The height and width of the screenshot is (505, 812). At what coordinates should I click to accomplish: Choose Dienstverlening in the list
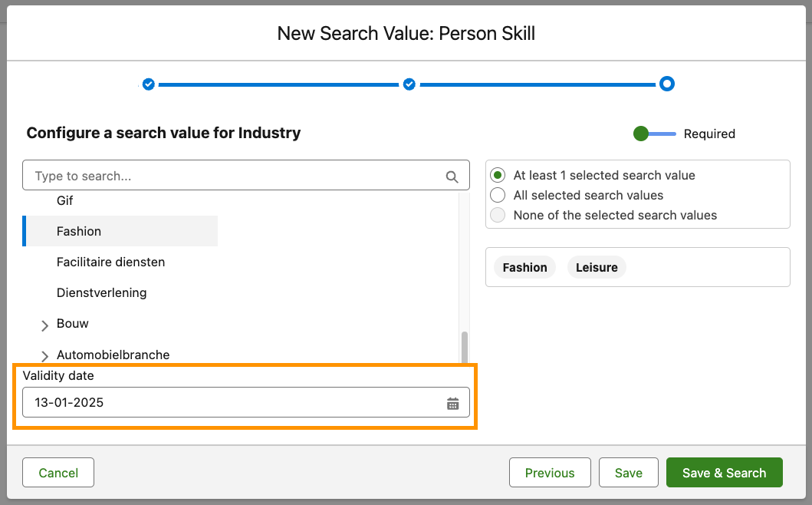pyautogui.click(x=101, y=292)
